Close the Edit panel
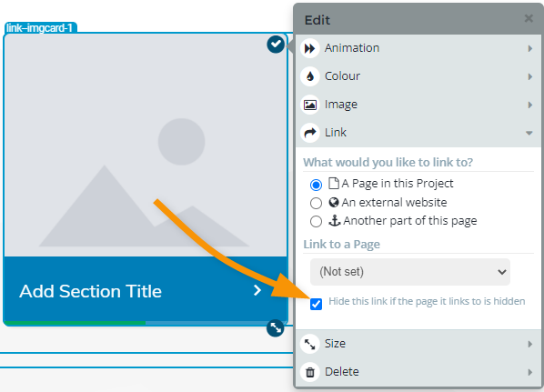This screenshot has height=392, width=544. (529, 18)
